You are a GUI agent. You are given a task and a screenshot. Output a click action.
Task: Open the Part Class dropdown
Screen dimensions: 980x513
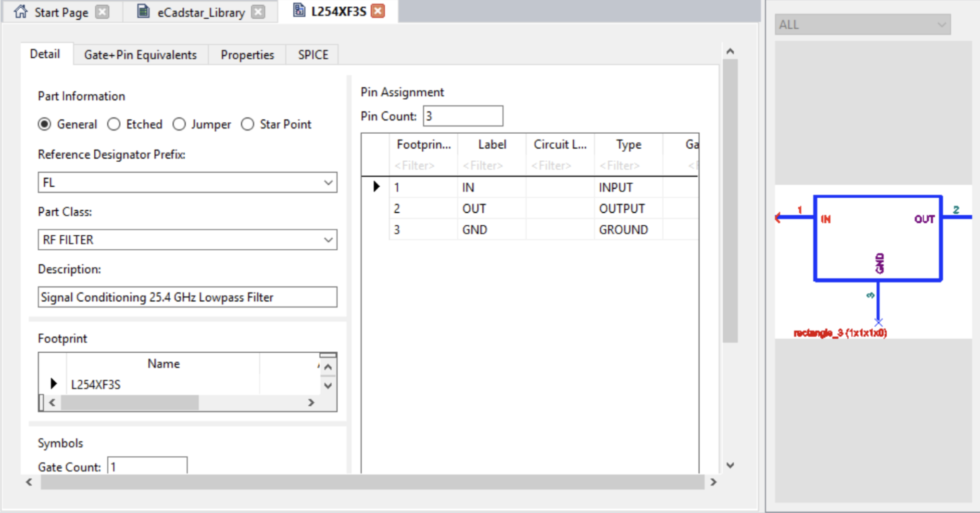point(328,240)
